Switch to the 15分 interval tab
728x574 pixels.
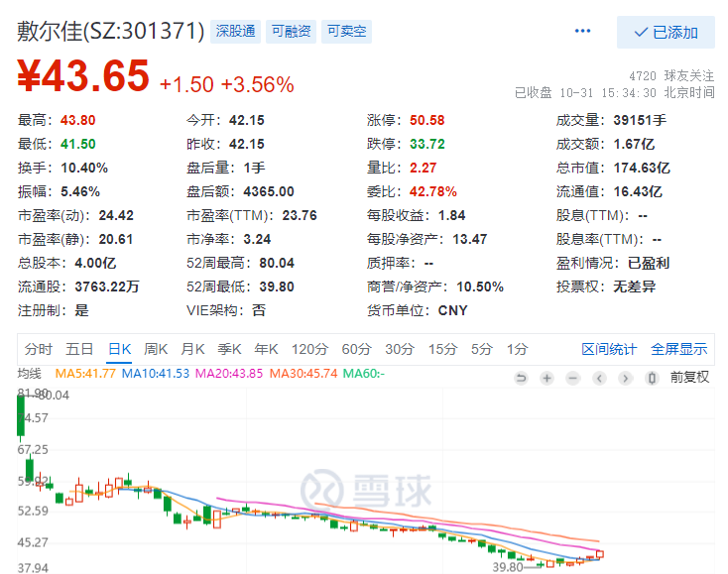tap(442, 349)
